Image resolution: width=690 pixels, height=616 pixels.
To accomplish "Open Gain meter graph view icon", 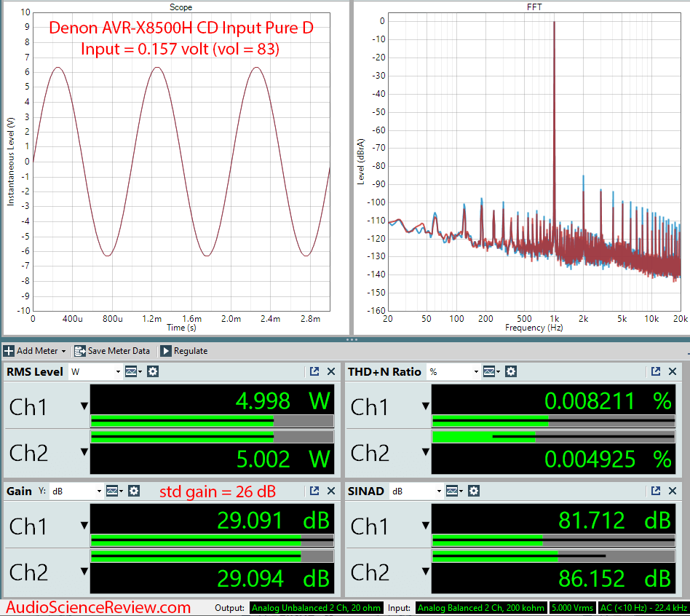I will [114, 491].
